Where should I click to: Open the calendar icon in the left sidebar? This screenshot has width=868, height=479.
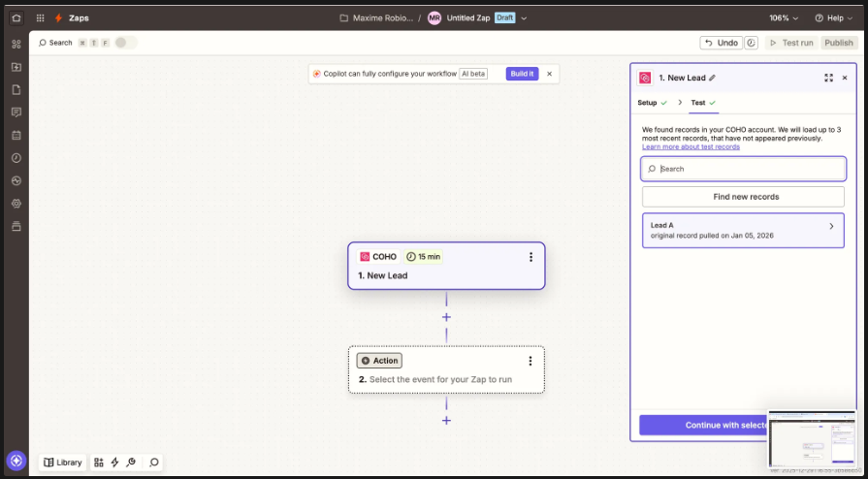click(x=16, y=135)
